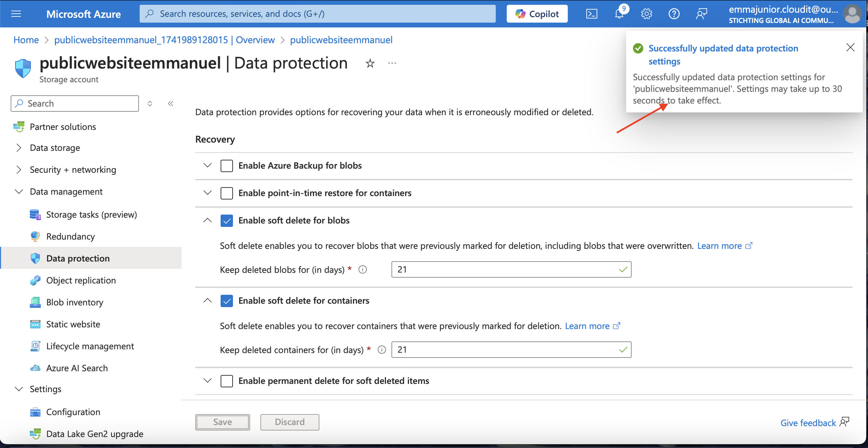868x448 pixels.
Task: Open the help question mark menu
Action: pyautogui.click(x=674, y=14)
